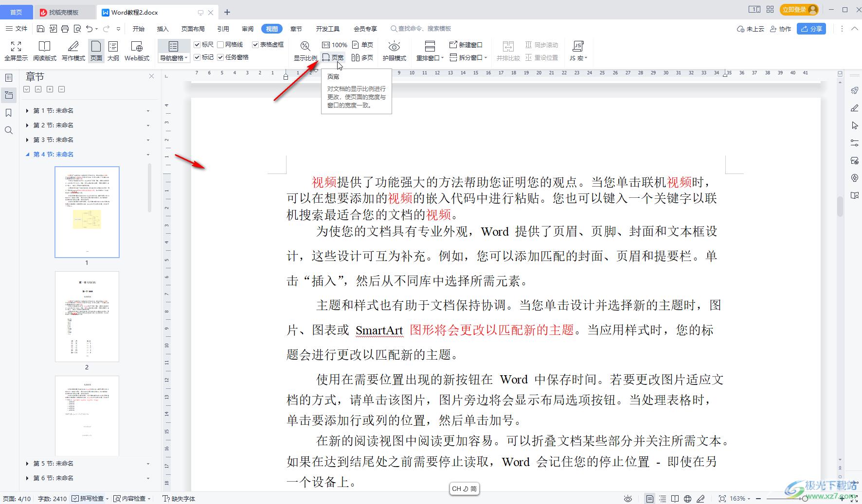
Task: Enable the gridlines checkbox (网格线)
Action: [220, 45]
